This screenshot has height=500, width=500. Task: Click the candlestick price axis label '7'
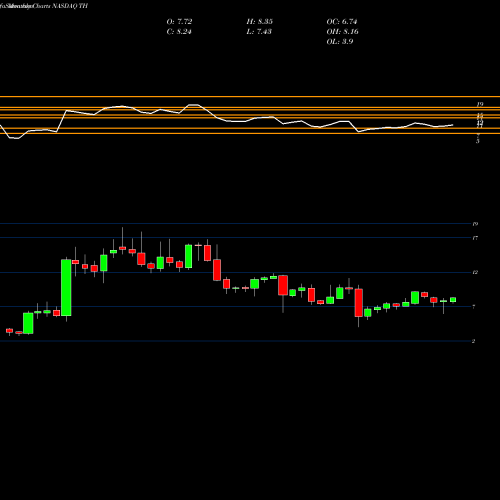pos(474,307)
